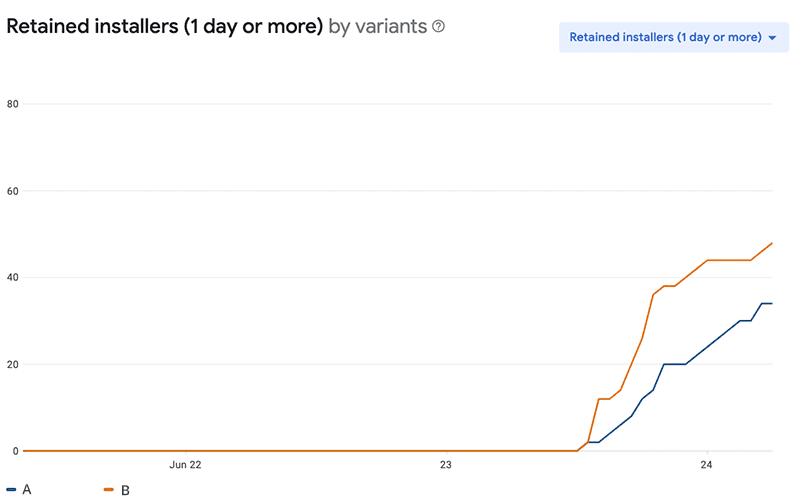Toggle variant B label in the legend

125,490
